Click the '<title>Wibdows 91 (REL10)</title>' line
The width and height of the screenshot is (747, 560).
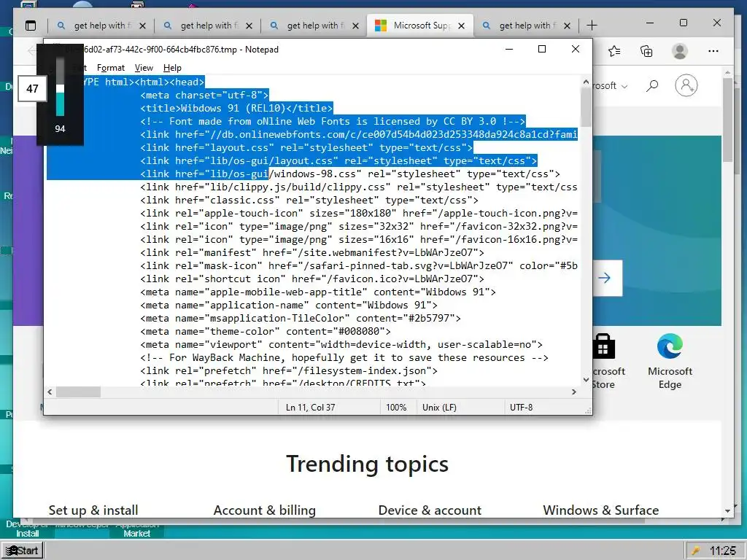(x=237, y=108)
